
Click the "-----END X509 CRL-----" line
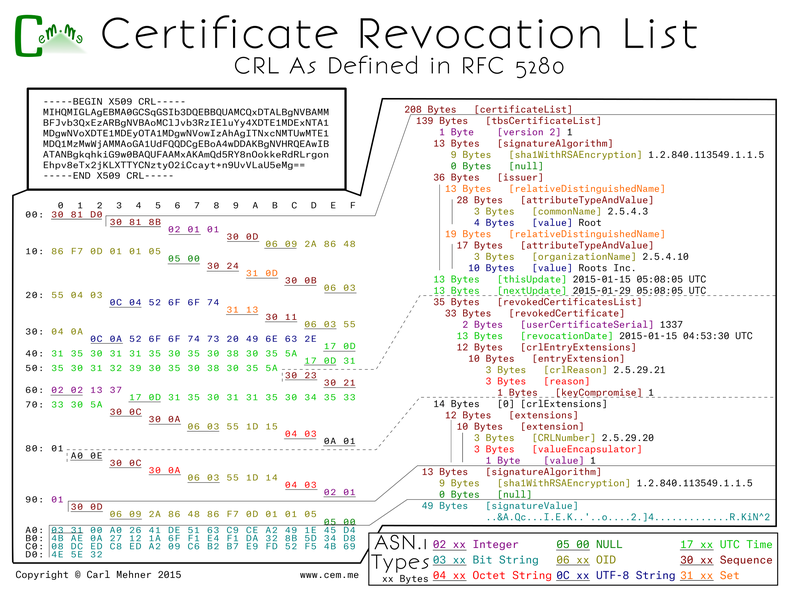(108, 176)
